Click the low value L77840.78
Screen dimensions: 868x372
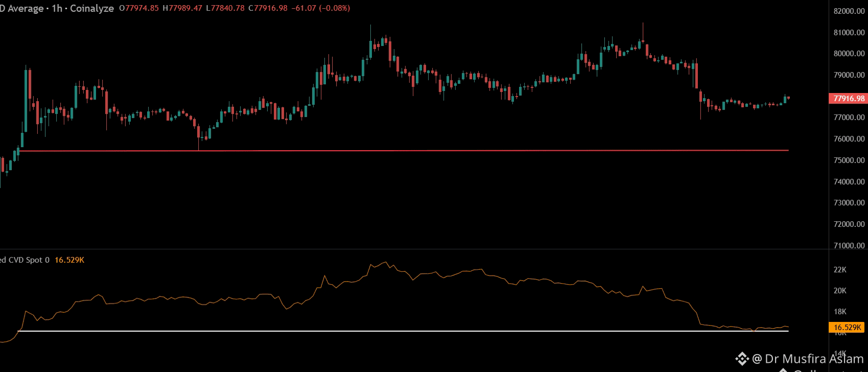pyautogui.click(x=225, y=8)
